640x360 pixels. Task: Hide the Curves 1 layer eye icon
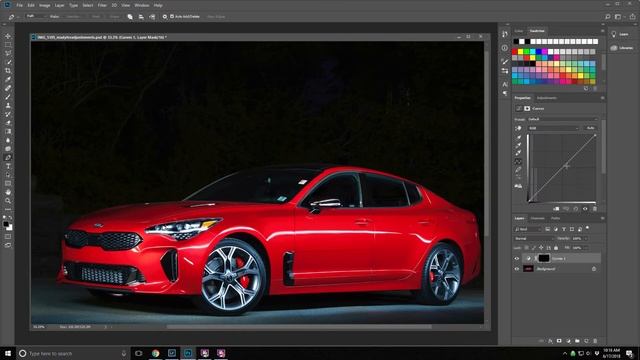point(517,258)
